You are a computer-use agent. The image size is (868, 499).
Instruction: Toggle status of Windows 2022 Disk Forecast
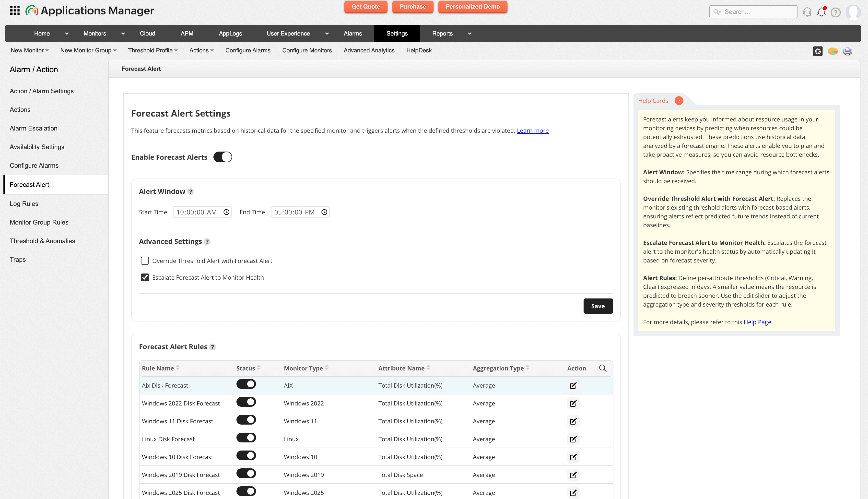coord(246,402)
